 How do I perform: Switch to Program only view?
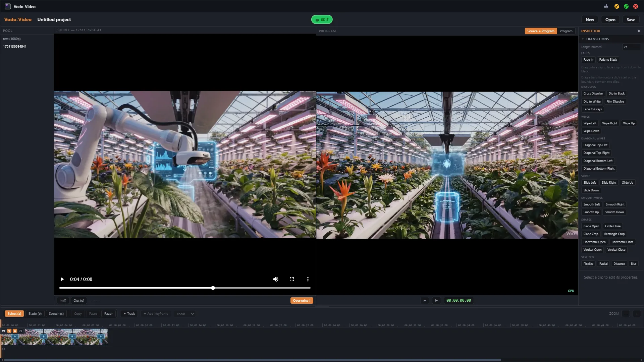(x=566, y=31)
